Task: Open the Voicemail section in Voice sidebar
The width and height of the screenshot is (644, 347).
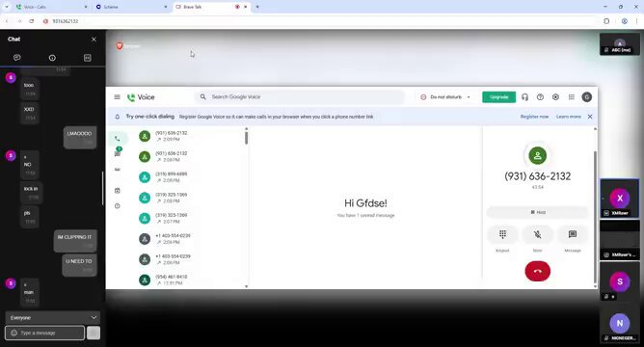Action: (118, 170)
